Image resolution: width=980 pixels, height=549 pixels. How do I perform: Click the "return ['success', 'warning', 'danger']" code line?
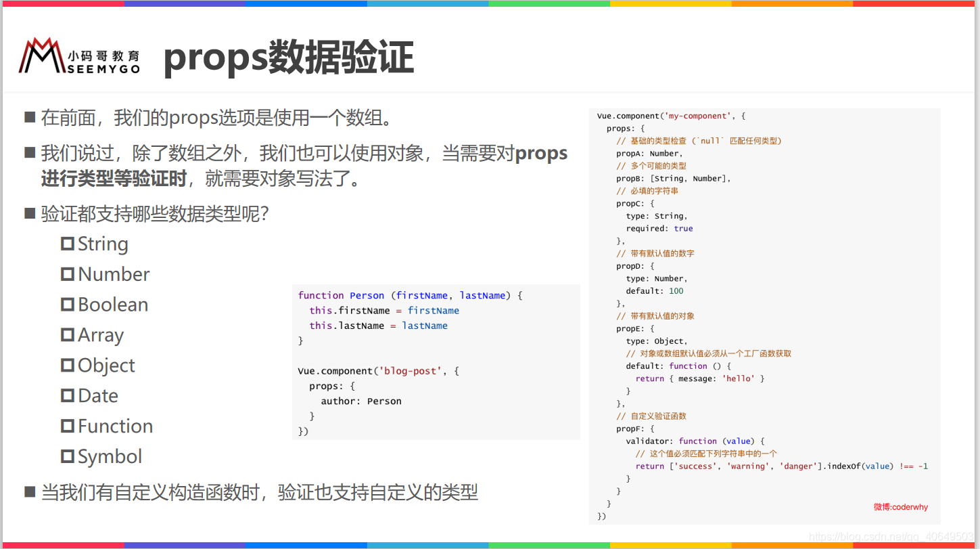(782, 466)
